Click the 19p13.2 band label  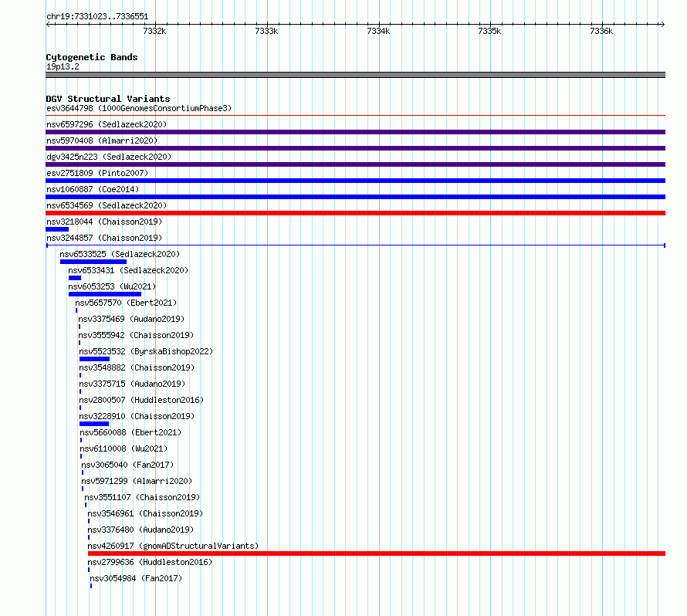[63, 66]
